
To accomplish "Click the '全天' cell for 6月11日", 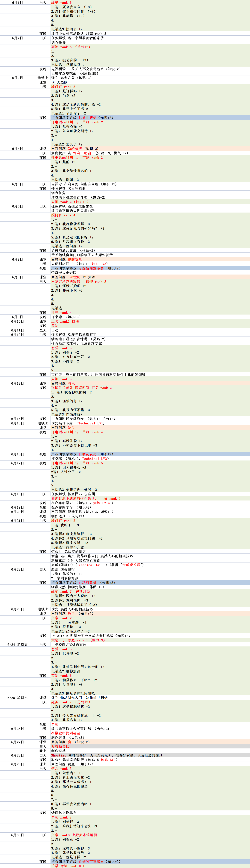I will coord(43,330).
